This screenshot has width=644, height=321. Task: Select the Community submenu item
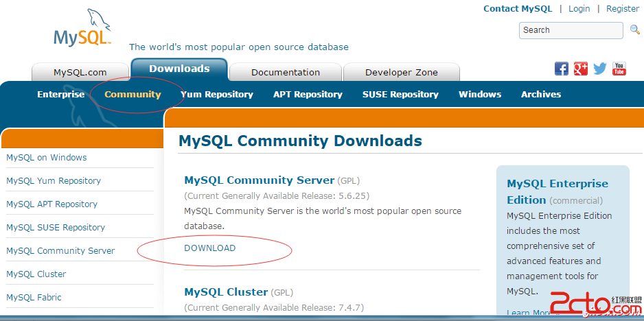click(133, 95)
